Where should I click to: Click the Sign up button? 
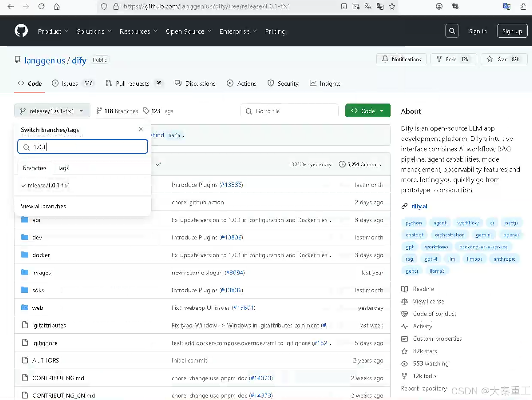512,31
